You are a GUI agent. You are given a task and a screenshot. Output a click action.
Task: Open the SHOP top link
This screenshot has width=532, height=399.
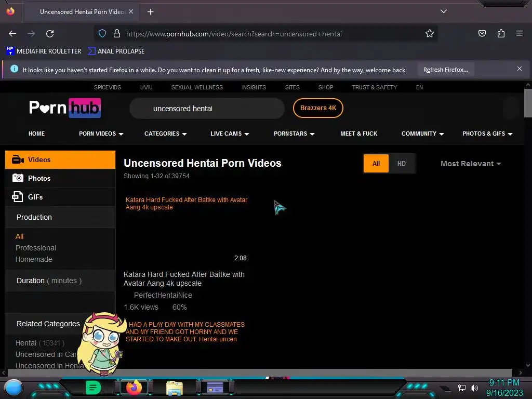tap(326, 87)
